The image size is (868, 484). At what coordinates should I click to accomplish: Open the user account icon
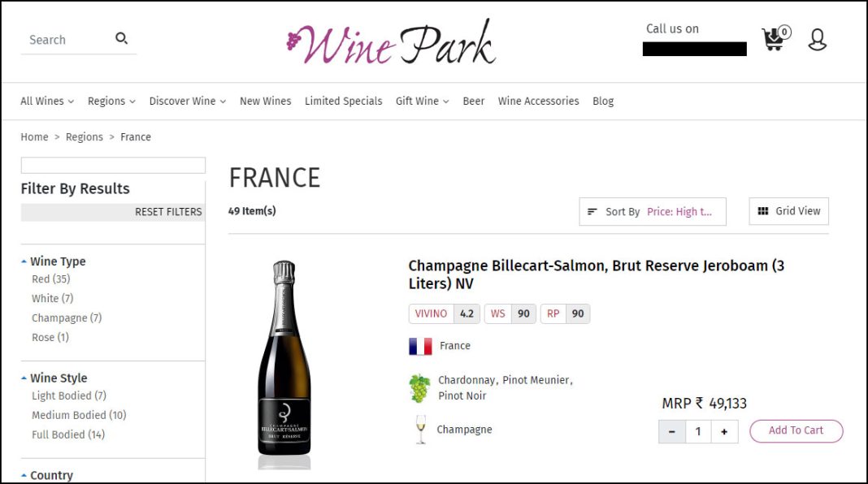point(817,40)
